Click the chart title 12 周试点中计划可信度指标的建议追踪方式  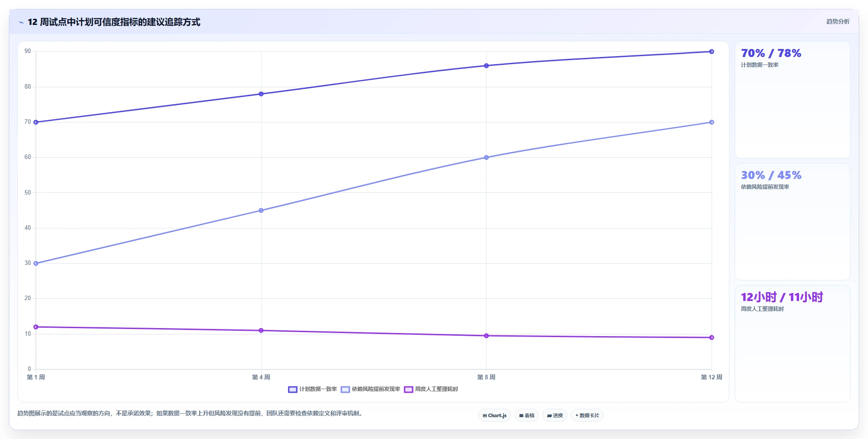pyautogui.click(x=114, y=22)
